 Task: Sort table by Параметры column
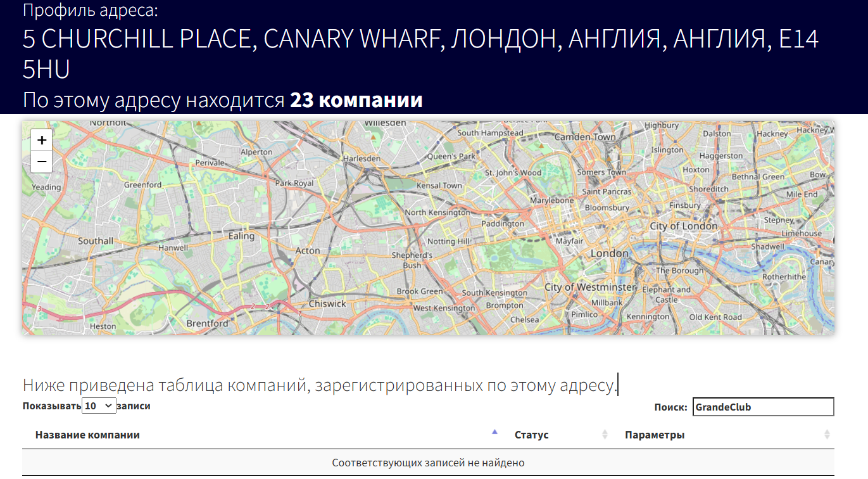(723, 435)
